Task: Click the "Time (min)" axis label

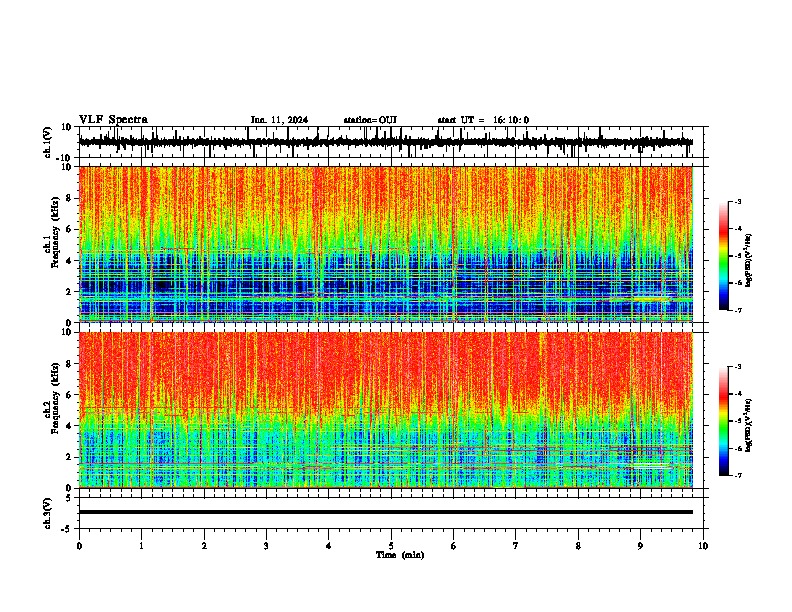Action: [400, 555]
